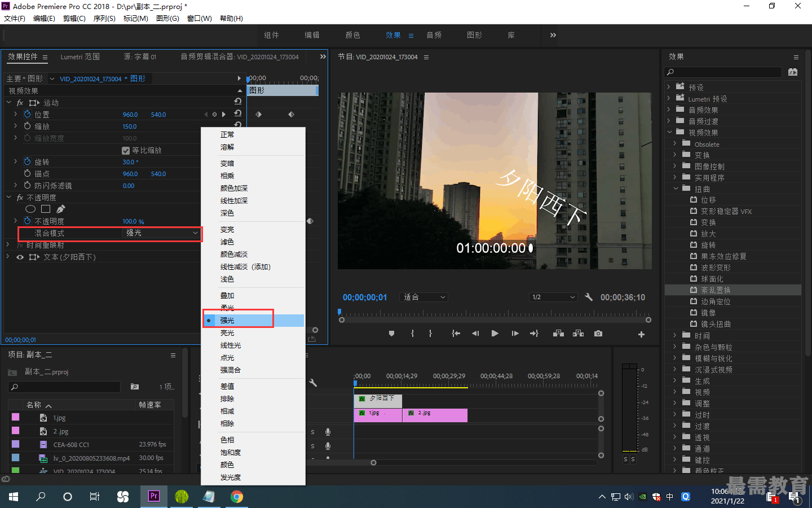
Task: Open the timeline display settings wrench
Action: coord(313,383)
